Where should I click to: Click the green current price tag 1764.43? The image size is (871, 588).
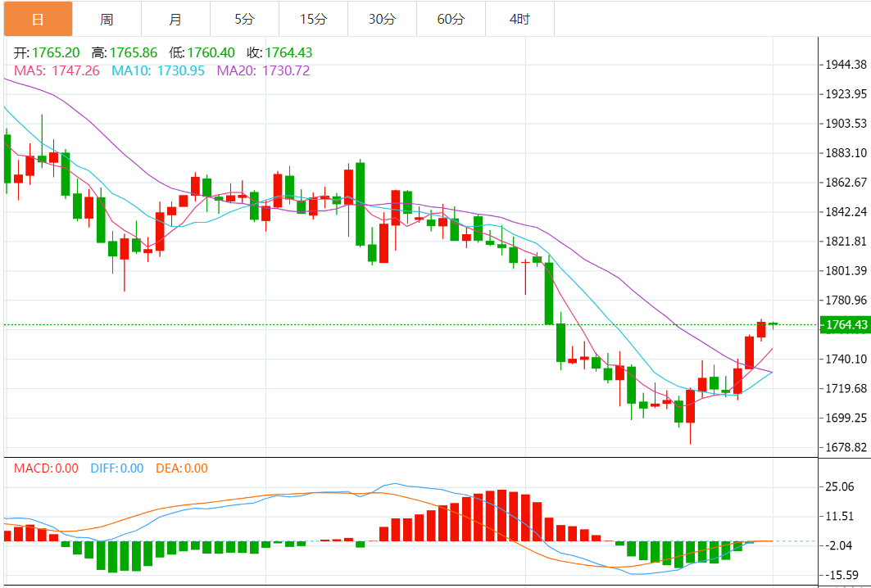tap(846, 325)
